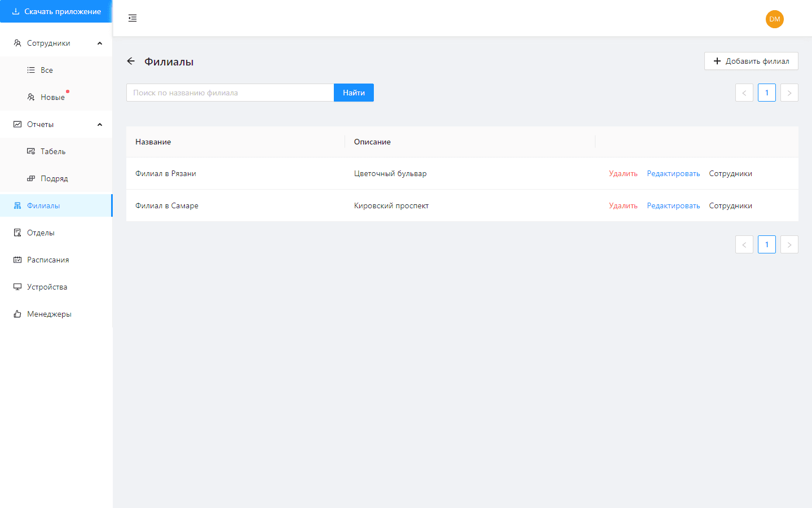The image size is (812, 508).
Task: Click the Менеджеры thumbs-up icon
Action: click(17, 314)
